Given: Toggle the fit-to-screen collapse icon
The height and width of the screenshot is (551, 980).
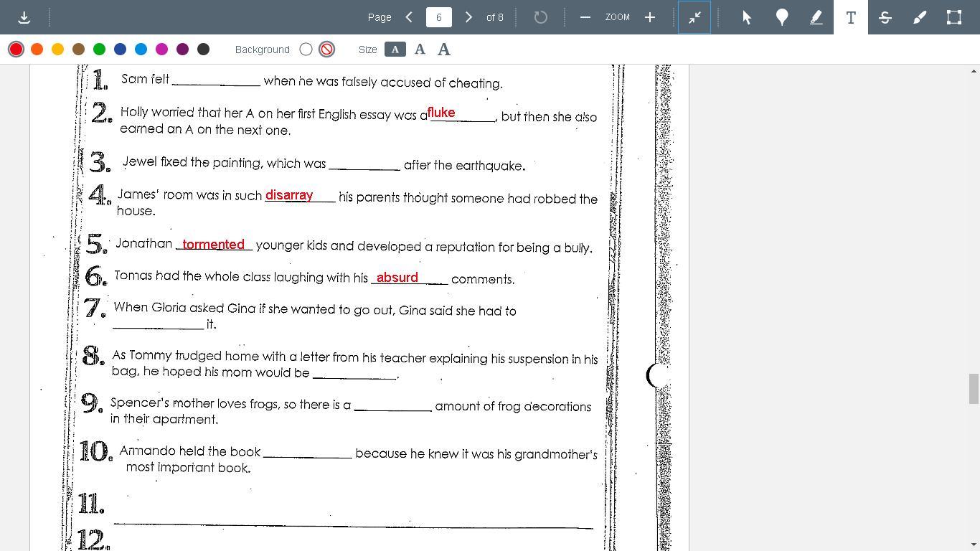Looking at the screenshot, I should click(x=694, y=17).
